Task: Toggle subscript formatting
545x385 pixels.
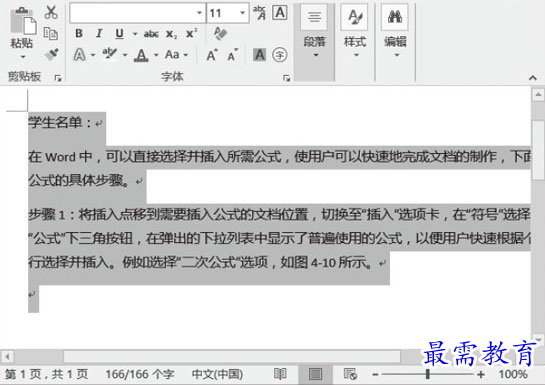Action: tap(171, 34)
